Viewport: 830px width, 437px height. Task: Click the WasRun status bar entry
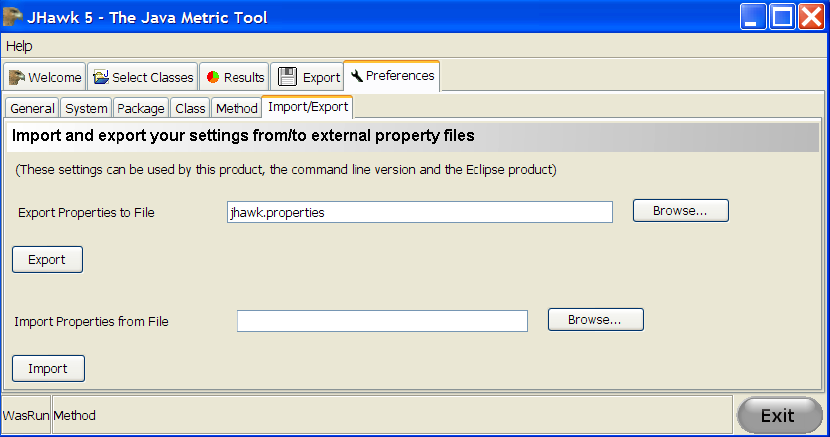[x=26, y=415]
